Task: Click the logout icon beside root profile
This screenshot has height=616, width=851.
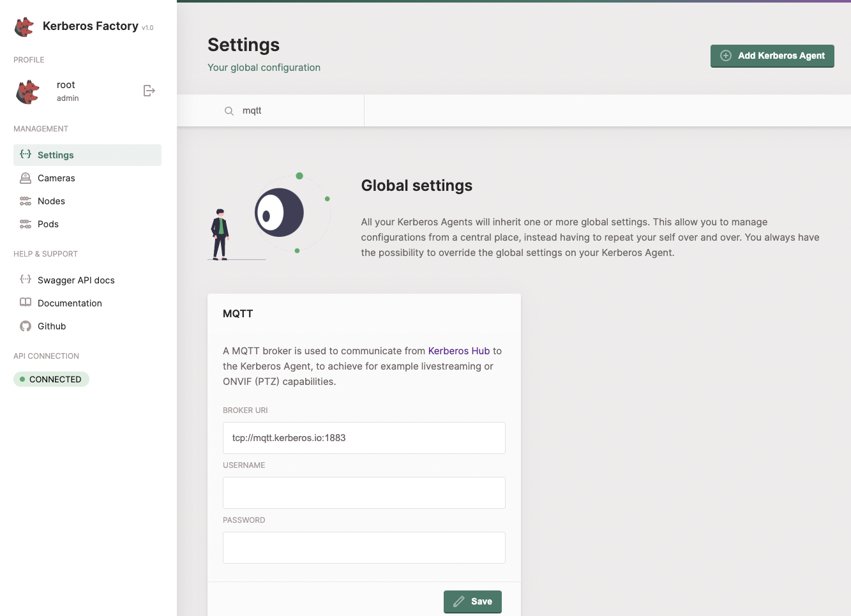Action: pos(149,91)
